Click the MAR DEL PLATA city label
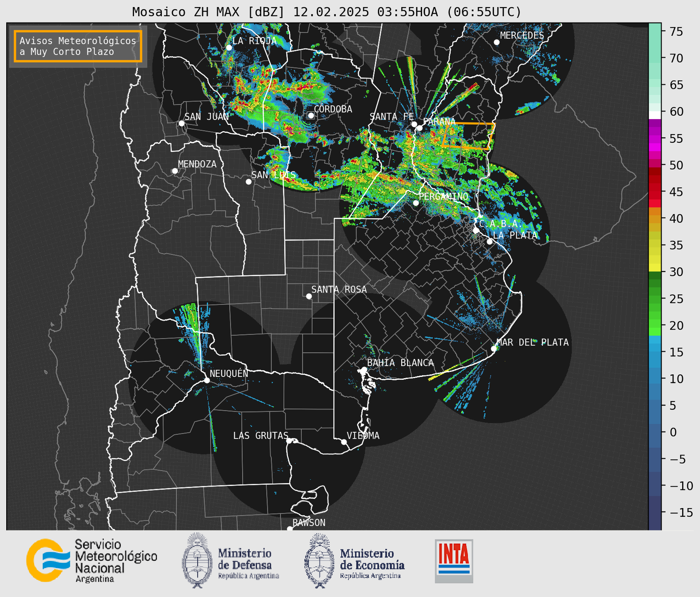The image size is (700, 597). [x=532, y=343]
